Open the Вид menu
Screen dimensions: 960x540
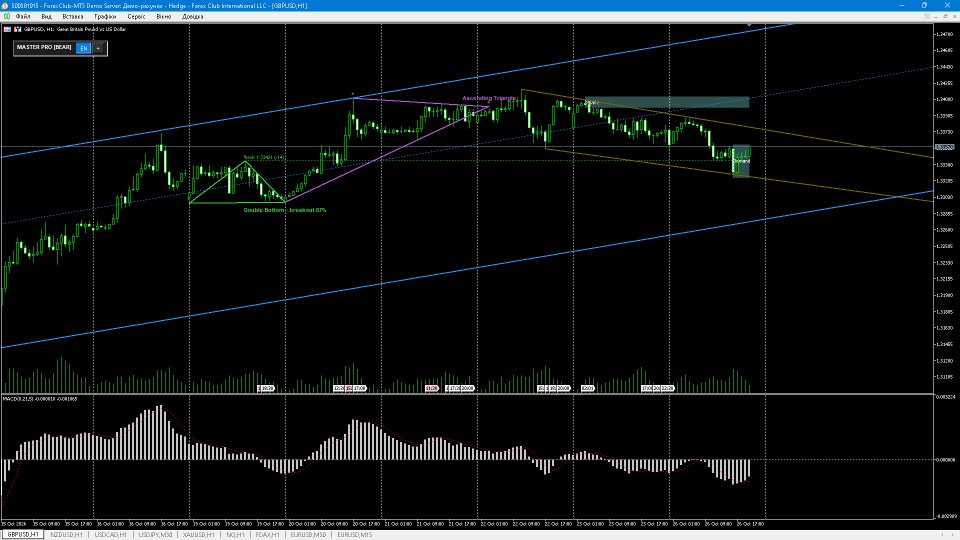[47, 17]
